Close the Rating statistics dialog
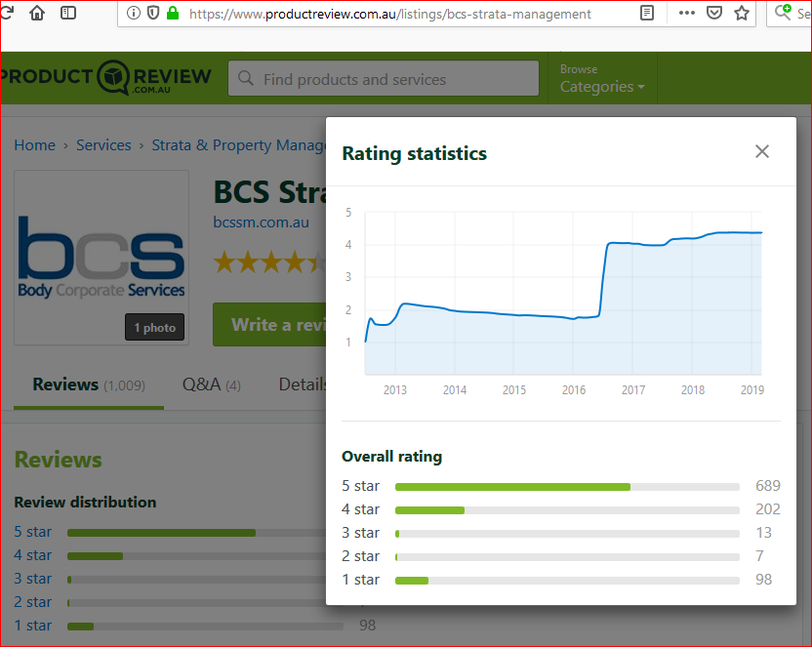812x647 pixels. [x=762, y=151]
